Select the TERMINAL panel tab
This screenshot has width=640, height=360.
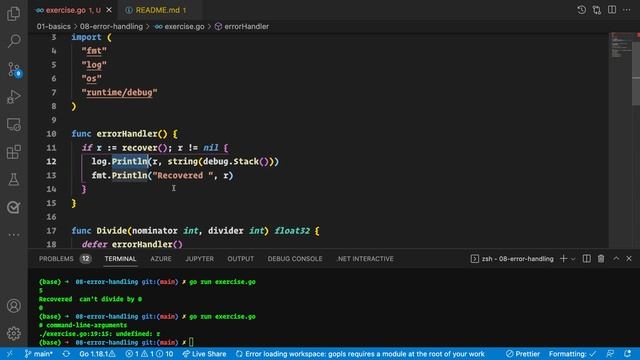[120, 259]
